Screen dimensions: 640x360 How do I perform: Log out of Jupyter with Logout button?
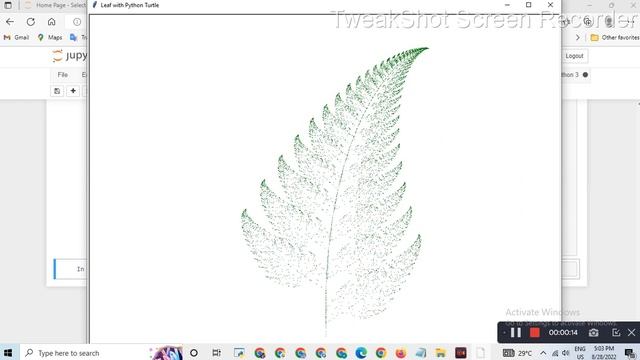point(574,56)
